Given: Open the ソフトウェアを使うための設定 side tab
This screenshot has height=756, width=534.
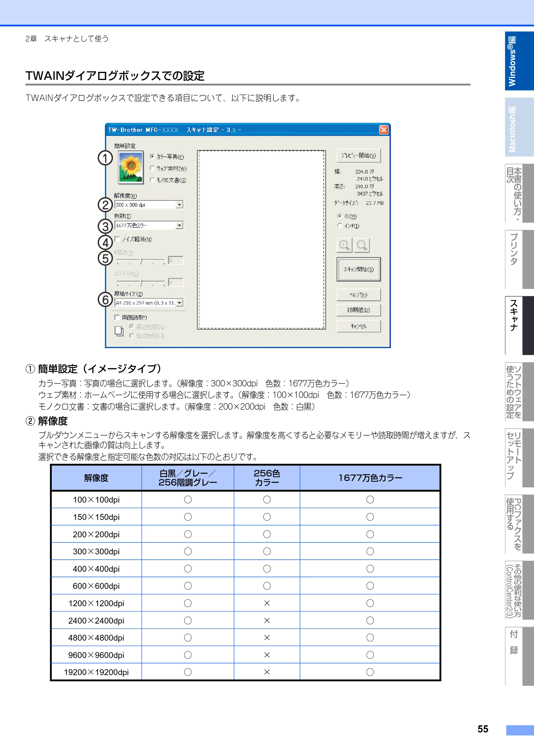Looking at the screenshot, I should point(519,392).
